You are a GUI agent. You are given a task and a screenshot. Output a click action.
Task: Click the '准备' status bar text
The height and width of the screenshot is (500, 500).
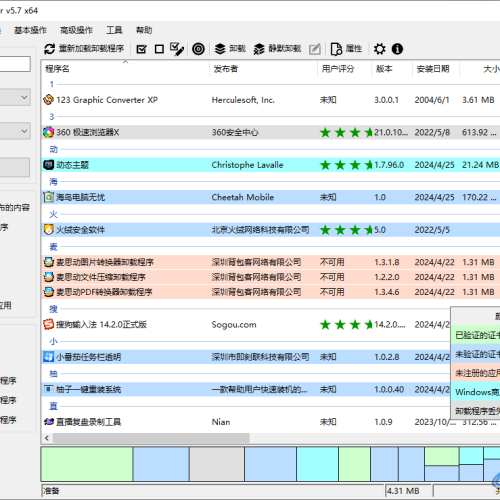click(x=51, y=491)
